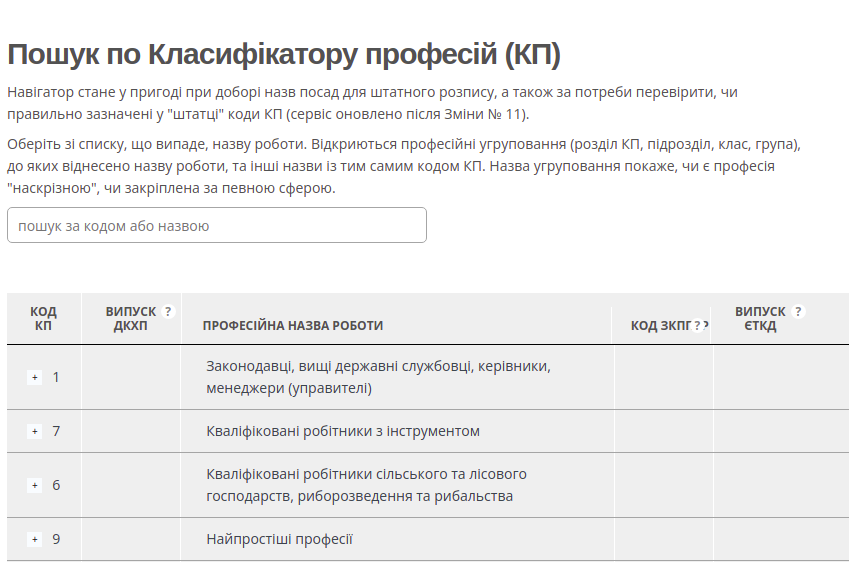Click the search by code or name field
The height and width of the screenshot is (562, 855).
pyautogui.click(x=217, y=226)
